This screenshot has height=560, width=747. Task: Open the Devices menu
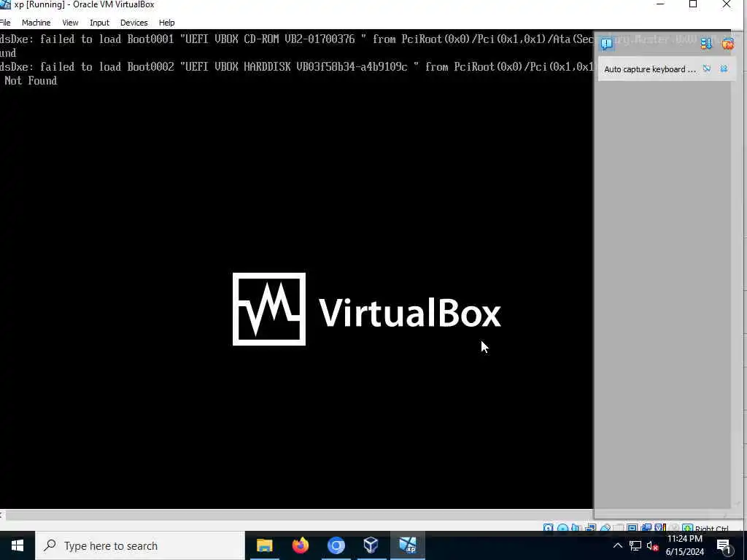[134, 23]
